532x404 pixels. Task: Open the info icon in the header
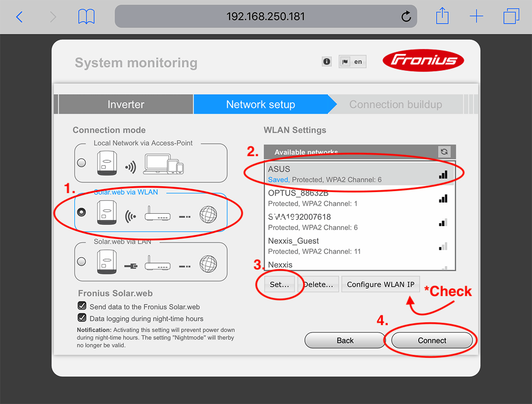(327, 62)
